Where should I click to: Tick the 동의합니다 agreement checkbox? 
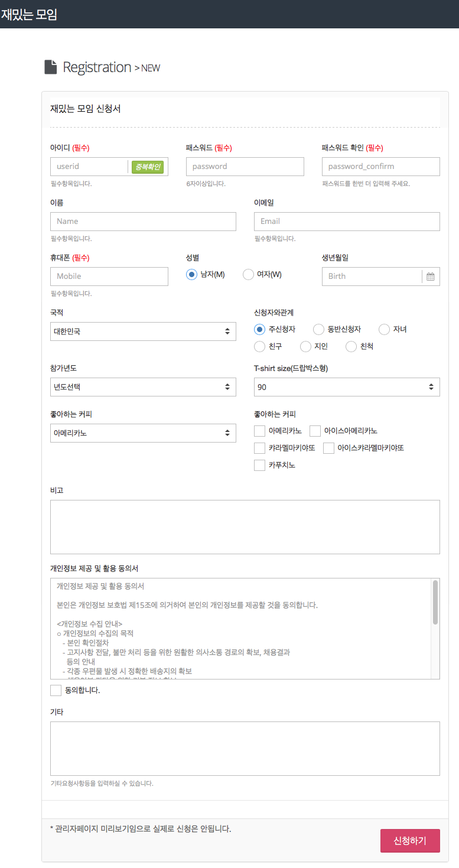(x=56, y=690)
